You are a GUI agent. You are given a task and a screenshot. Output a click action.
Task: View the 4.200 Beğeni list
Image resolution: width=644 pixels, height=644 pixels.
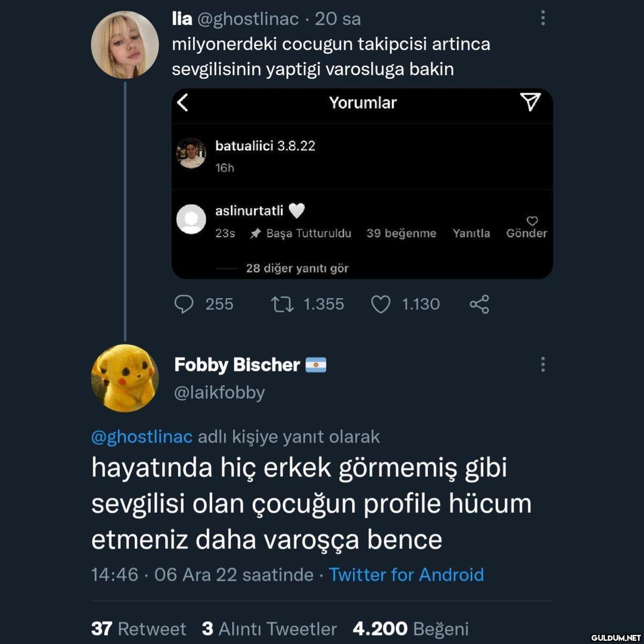click(x=411, y=628)
